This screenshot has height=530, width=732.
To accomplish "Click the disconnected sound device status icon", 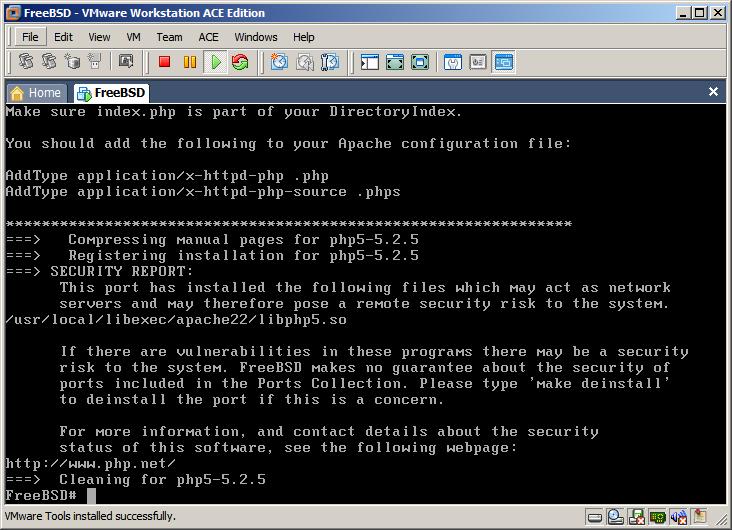I will pos(679,517).
